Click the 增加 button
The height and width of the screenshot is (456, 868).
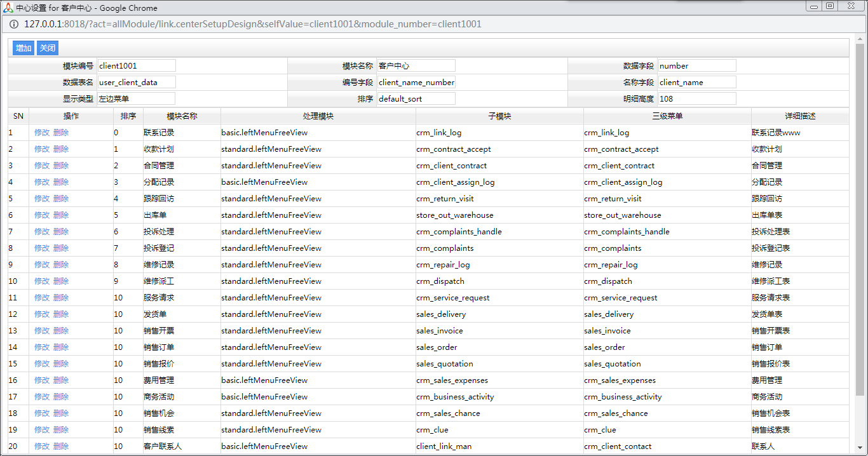pyautogui.click(x=24, y=48)
